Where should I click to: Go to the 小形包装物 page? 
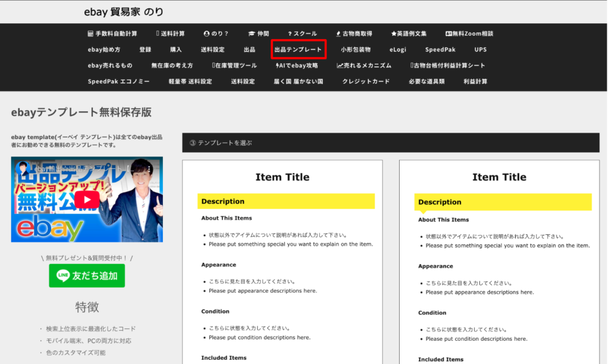point(356,50)
